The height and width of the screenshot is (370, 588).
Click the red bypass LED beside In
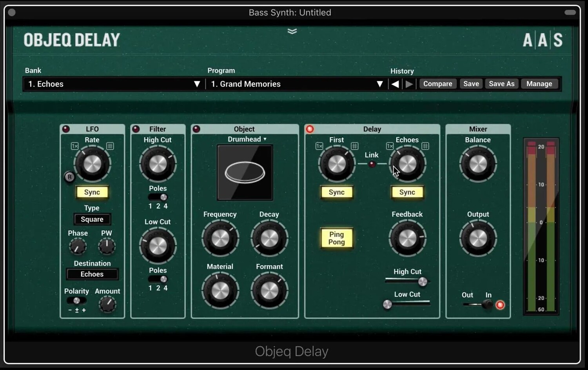500,305
